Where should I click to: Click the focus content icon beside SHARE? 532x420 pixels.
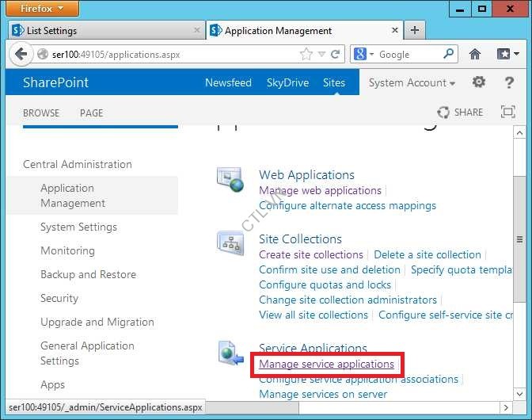(x=507, y=113)
